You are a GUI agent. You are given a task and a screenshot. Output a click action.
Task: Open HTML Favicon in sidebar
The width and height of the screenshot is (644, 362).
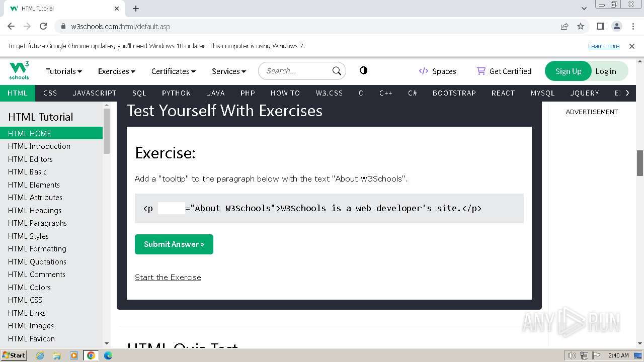click(51, 338)
